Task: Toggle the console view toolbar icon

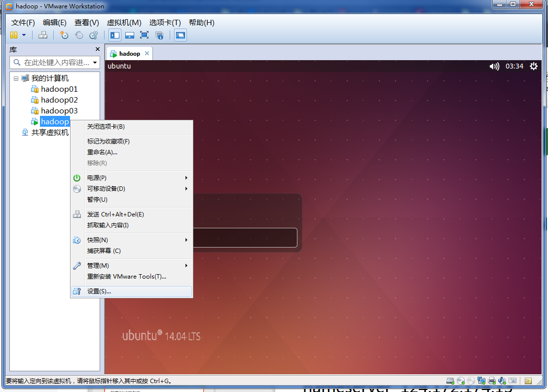Action: tap(181, 35)
